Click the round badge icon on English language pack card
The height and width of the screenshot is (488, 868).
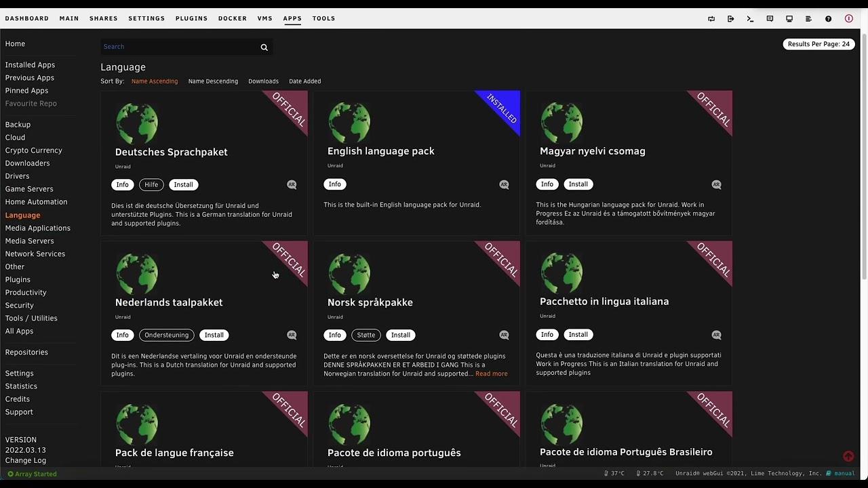pos(504,184)
